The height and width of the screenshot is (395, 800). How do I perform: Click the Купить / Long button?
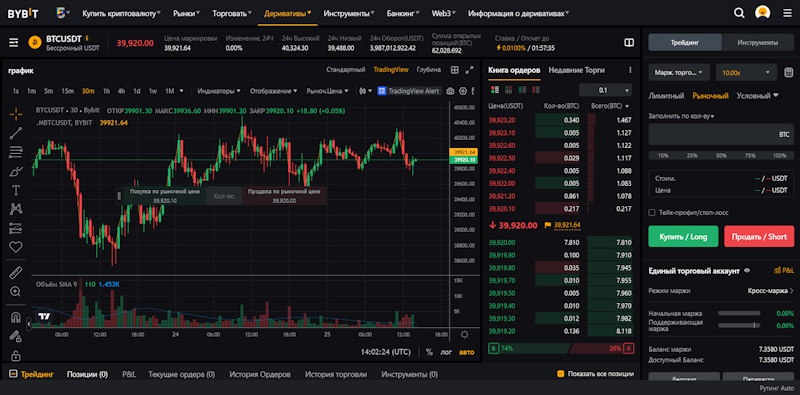[683, 236]
